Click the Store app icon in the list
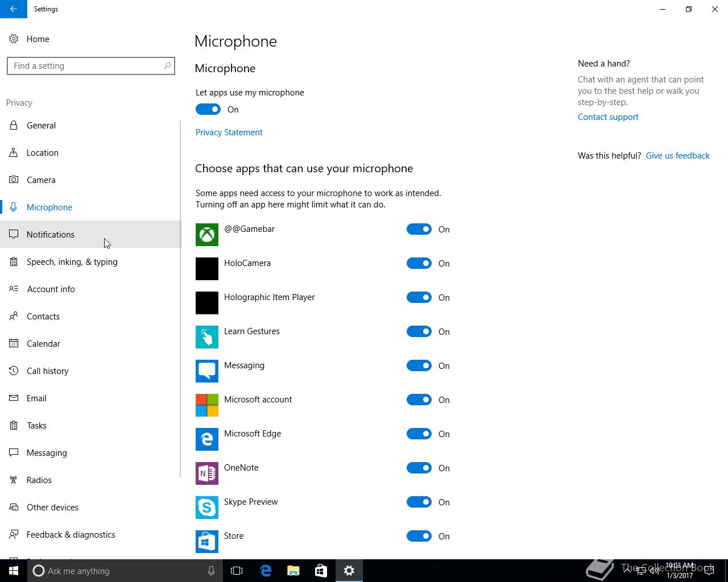The image size is (728, 582). tap(207, 542)
